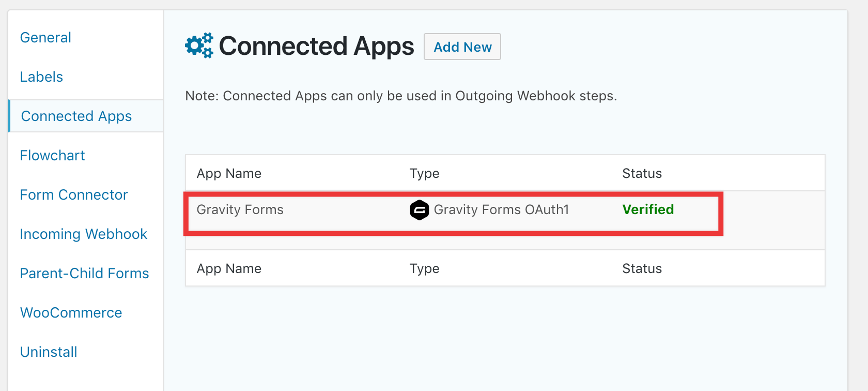This screenshot has height=391, width=868.
Task: Open the General settings tab
Action: (x=45, y=38)
